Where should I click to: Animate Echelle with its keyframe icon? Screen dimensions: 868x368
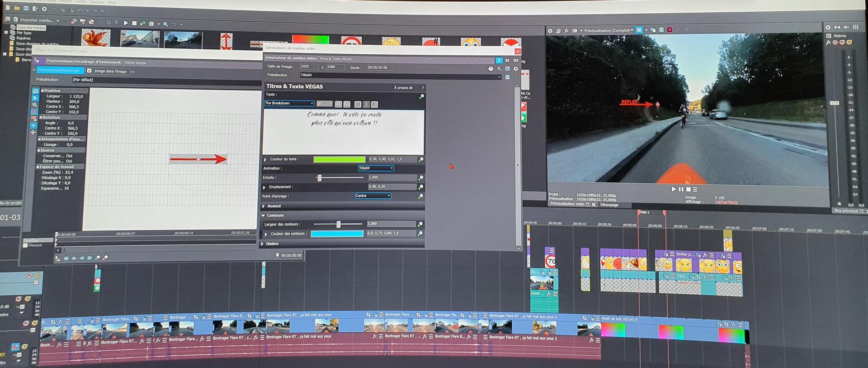(x=421, y=178)
